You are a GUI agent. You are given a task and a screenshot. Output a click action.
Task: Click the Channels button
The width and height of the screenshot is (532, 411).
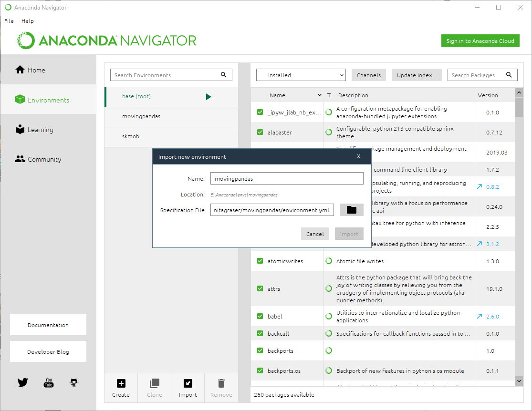369,75
